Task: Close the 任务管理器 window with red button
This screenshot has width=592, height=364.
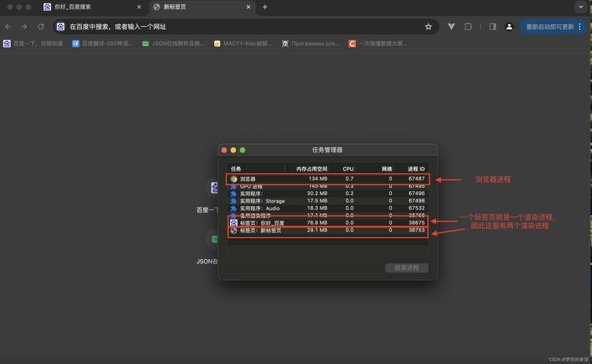Action: coord(224,150)
